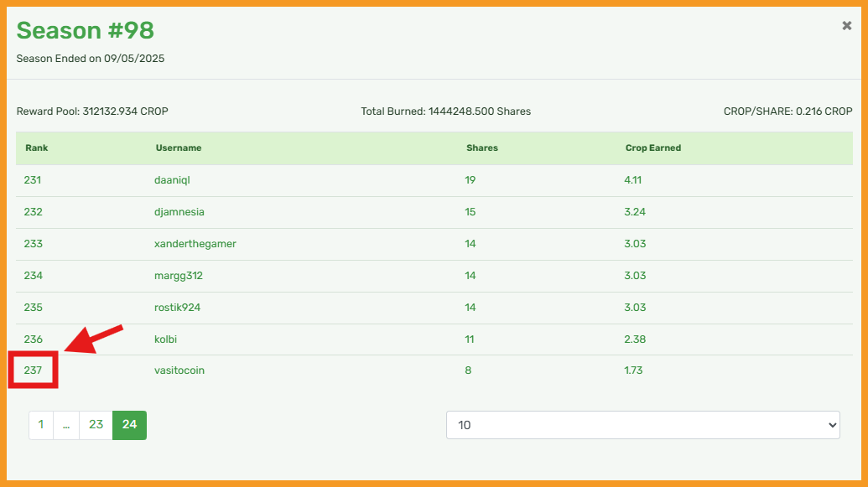Open kolbi username link
The height and width of the screenshot is (487, 868).
(x=165, y=339)
